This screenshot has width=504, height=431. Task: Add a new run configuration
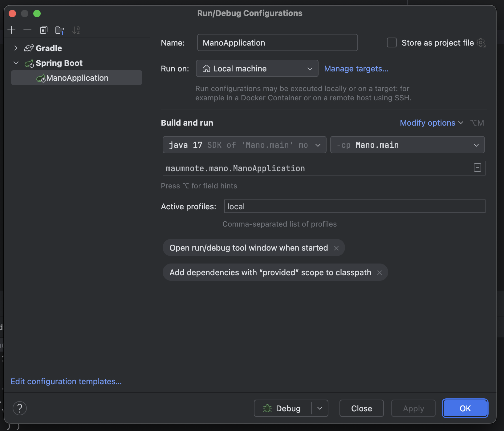11,30
